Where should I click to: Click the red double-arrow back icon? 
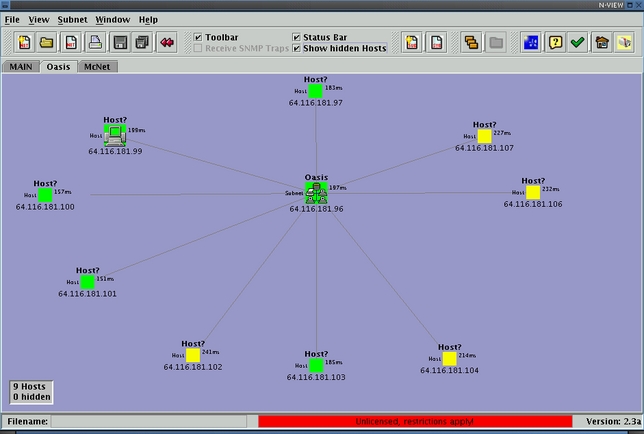point(167,42)
